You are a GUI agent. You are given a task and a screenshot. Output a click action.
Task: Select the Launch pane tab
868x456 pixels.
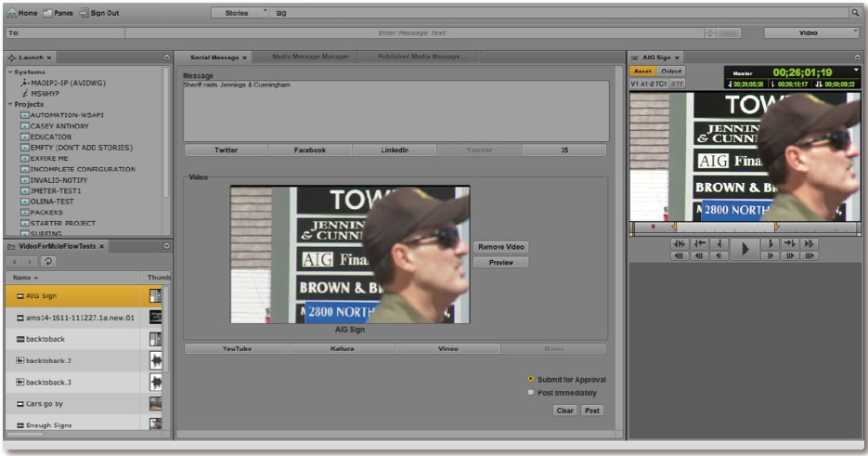(x=31, y=58)
